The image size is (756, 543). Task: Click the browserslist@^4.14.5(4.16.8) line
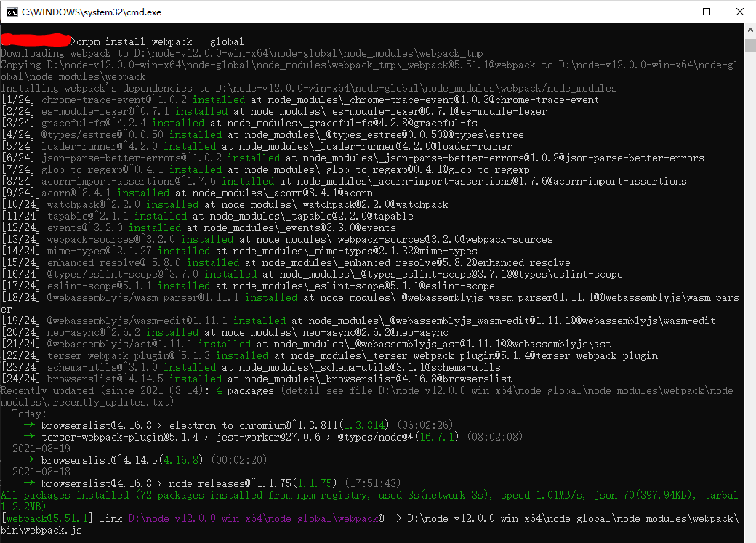(x=145, y=460)
